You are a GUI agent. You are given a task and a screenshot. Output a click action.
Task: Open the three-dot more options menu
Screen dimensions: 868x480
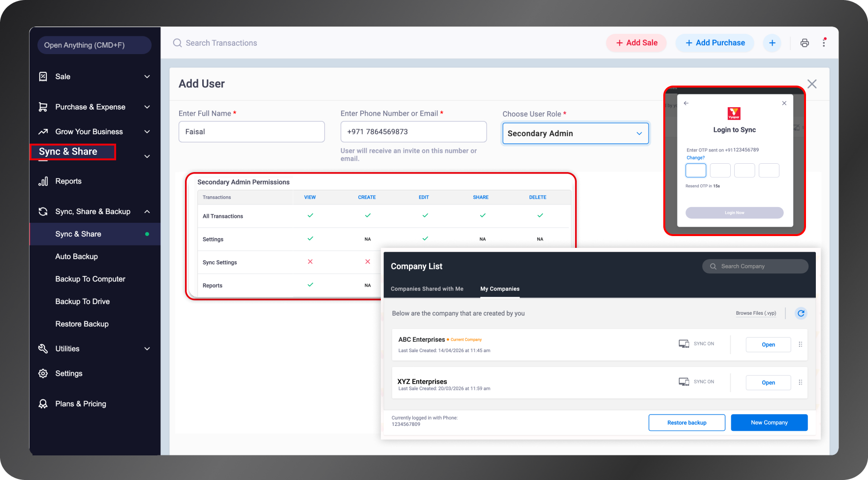pyautogui.click(x=824, y=43)
